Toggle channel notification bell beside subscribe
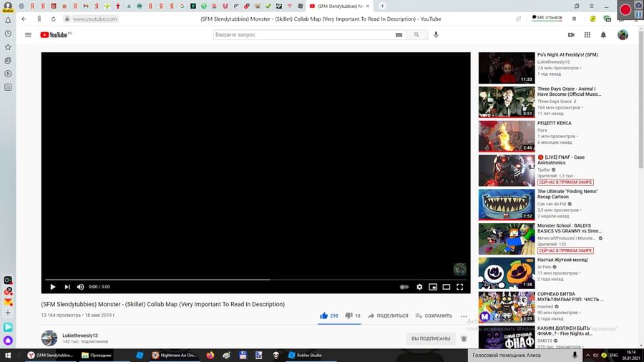Viewport: 644px width, 362px height. tap(464, 338)
